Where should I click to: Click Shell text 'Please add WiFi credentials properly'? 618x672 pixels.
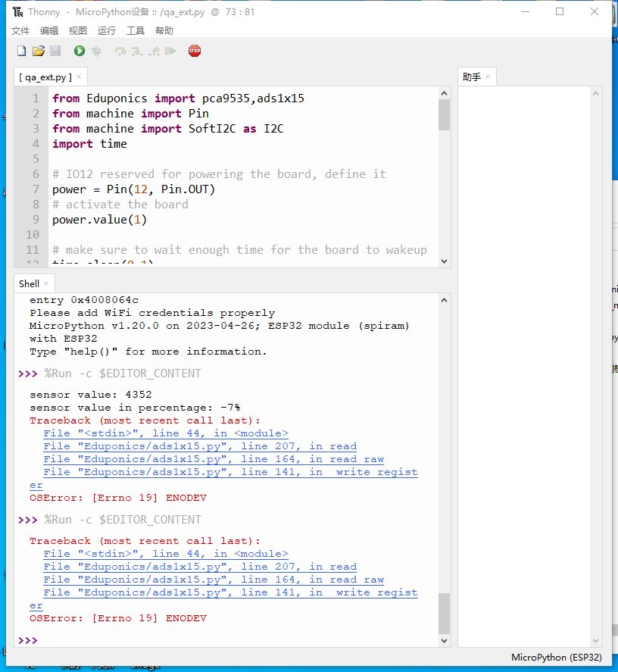point(152,313)
